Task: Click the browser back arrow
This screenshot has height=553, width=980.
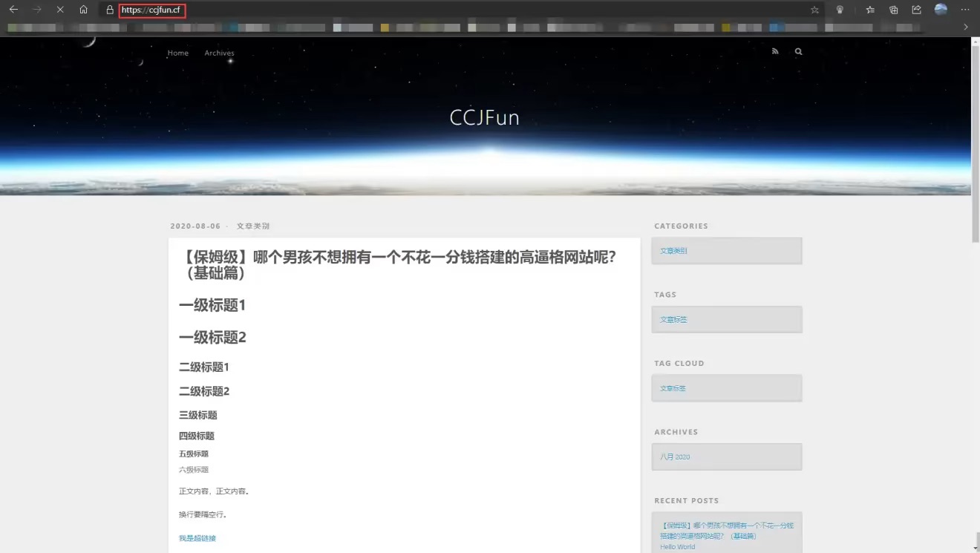Action: click(x=13, y=10)
